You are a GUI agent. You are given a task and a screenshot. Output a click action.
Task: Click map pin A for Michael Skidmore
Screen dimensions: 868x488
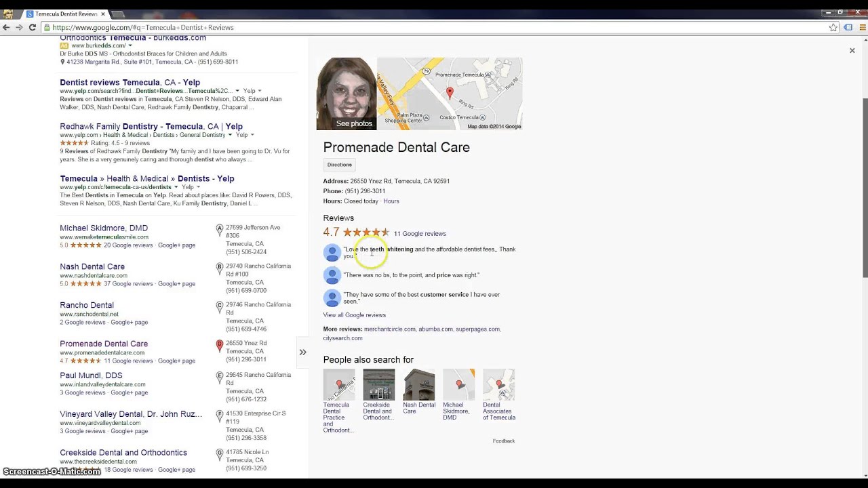pos(219,230)
